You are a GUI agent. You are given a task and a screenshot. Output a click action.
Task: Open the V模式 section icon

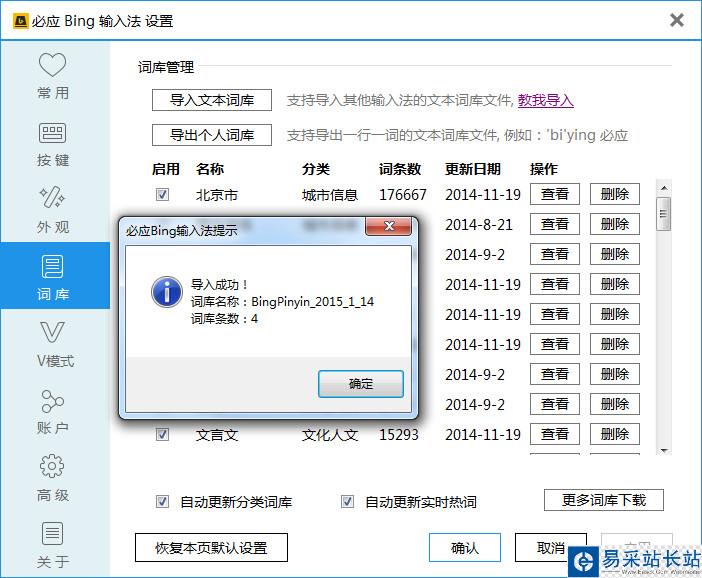click(52, 332)
